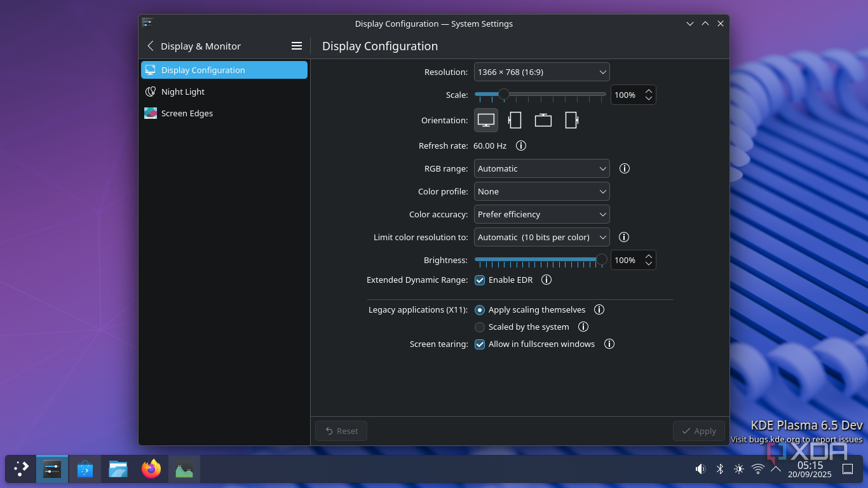Expand hidden system tray icons
The height and width of the screenshot is (488, 868).
776,469
